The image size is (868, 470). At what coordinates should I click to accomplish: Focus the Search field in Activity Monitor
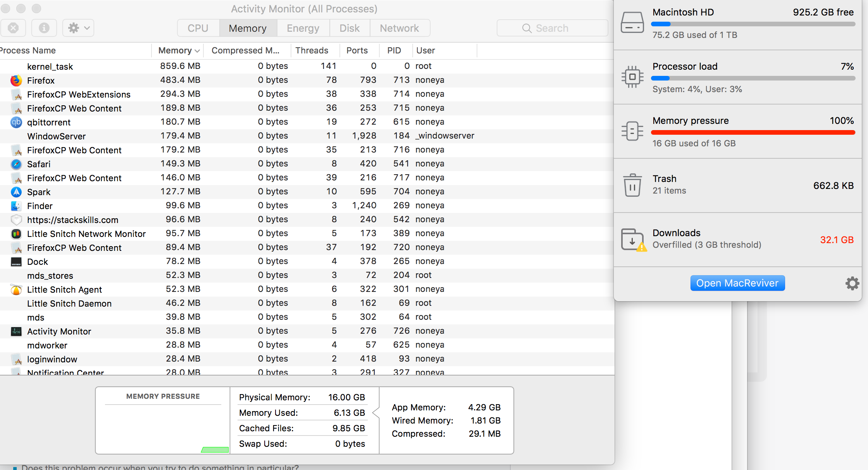tap(552, 28)
